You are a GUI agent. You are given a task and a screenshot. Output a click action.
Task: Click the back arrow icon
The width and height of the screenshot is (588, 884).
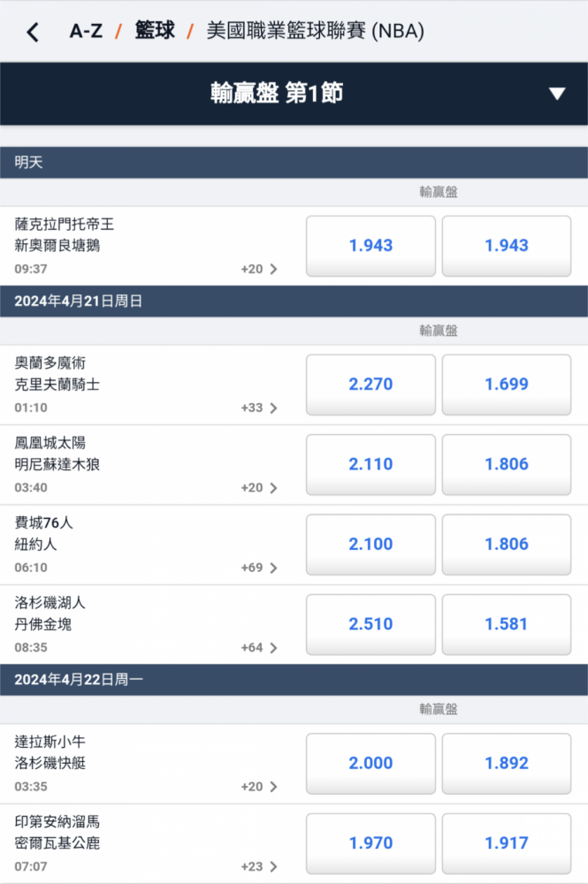click(33, 32)
